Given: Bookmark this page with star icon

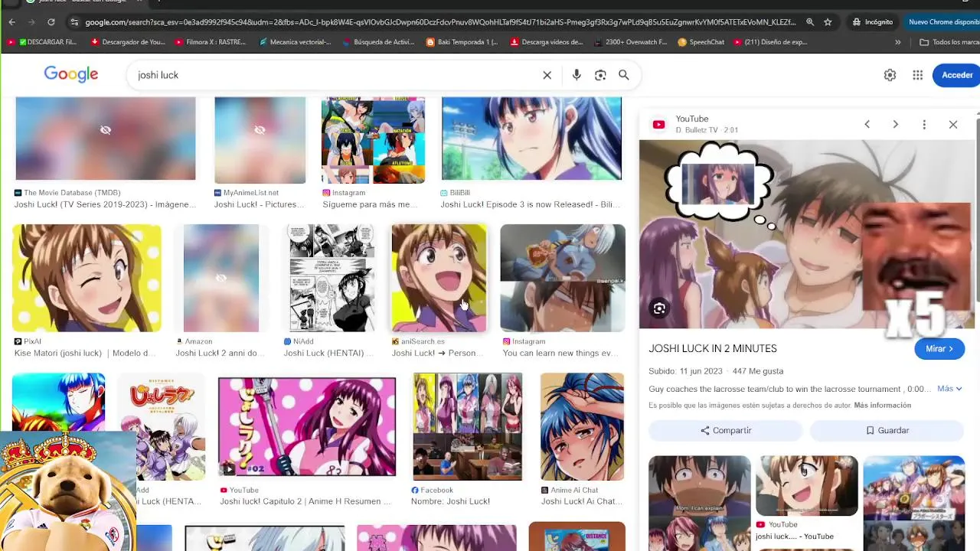Looking at the screenshot, I should [828, 22].
